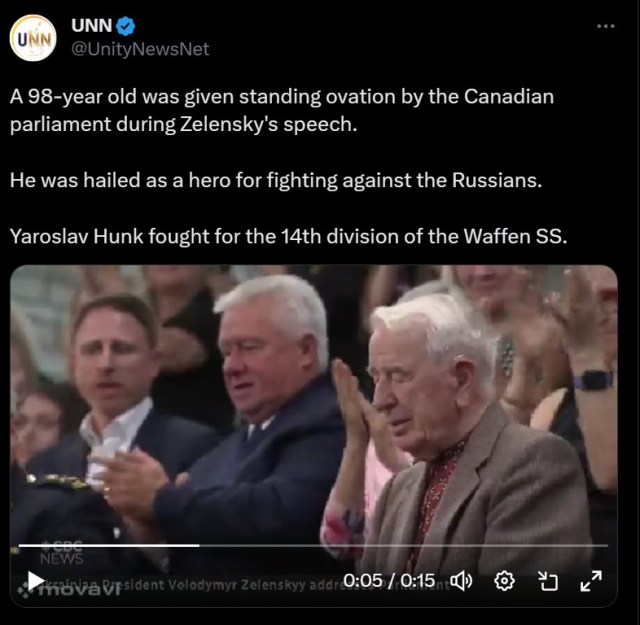Open the three-dot more options menu
Image resolution: width=640 pixels, height=625 pixels.
606,27
